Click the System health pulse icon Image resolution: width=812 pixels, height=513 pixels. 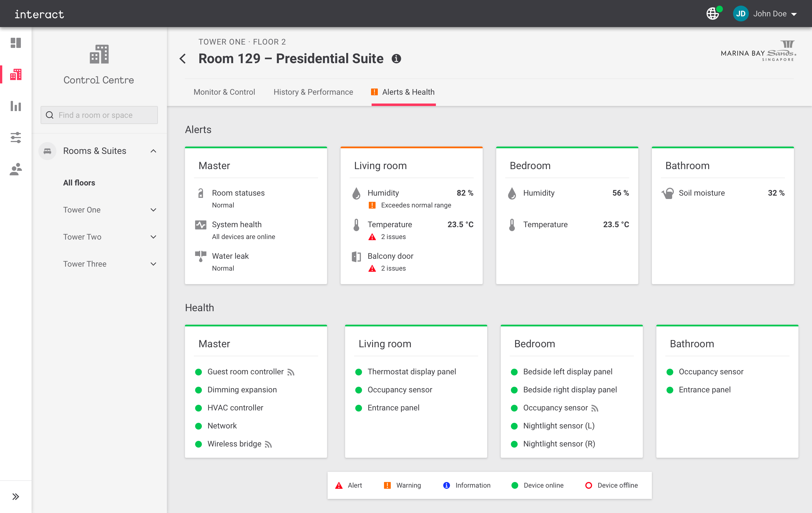(x=201, y=224)
